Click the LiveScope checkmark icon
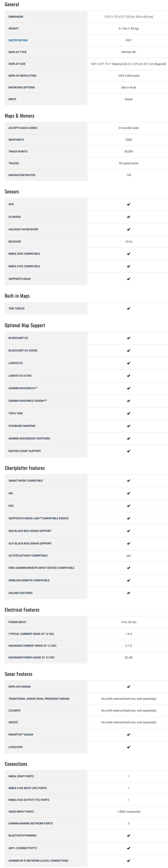168x868 pixels. (x=129, y=747)
